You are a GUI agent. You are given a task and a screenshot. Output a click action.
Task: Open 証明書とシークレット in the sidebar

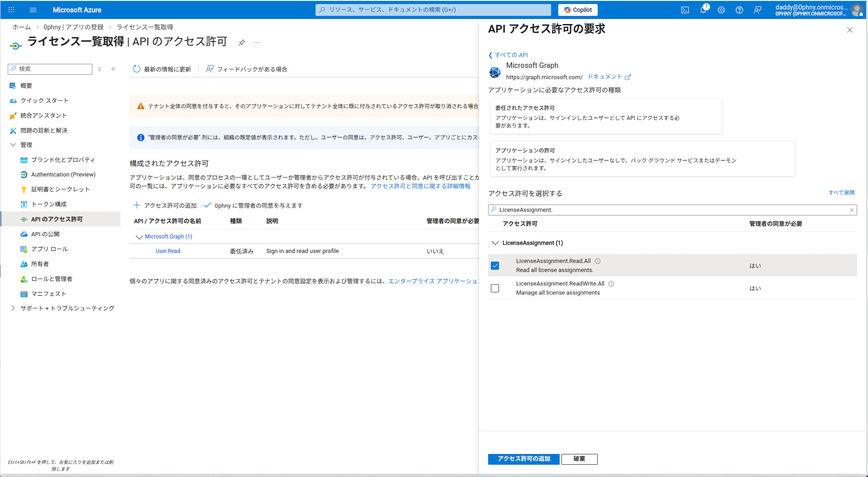click(x=61, y=189)
